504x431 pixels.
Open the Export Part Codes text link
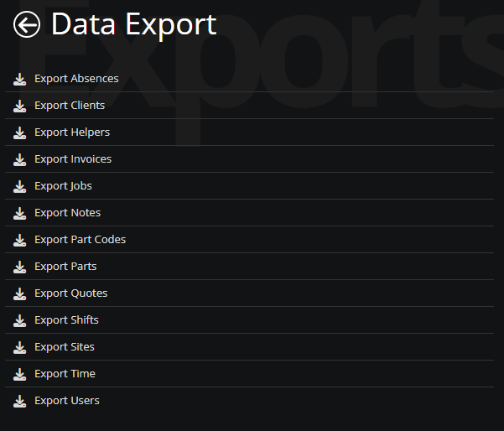[80, 240]
